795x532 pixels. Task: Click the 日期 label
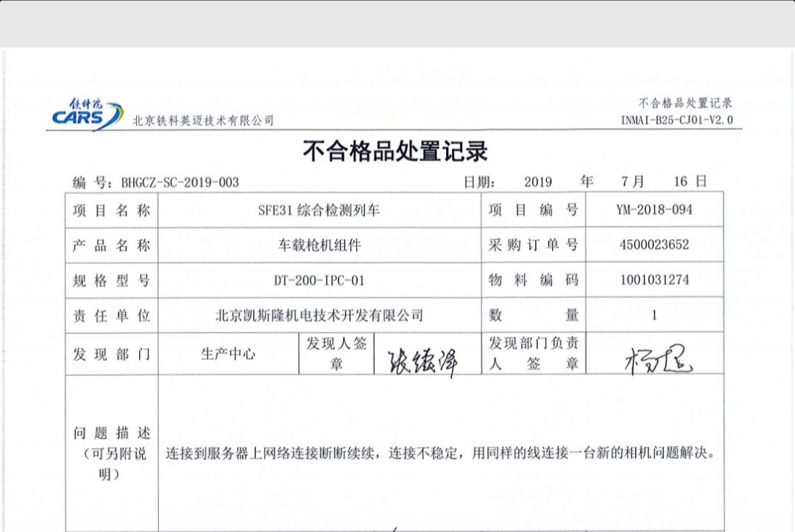[479, 182]
